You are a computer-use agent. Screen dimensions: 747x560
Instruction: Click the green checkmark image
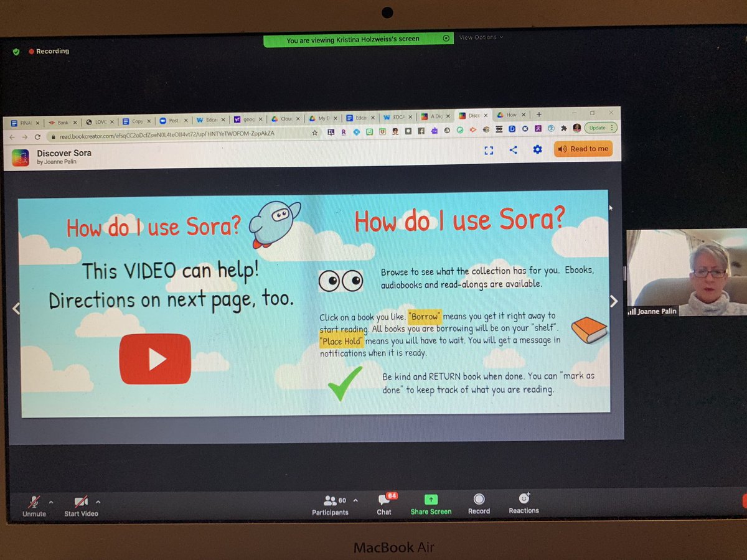[345, 384]
